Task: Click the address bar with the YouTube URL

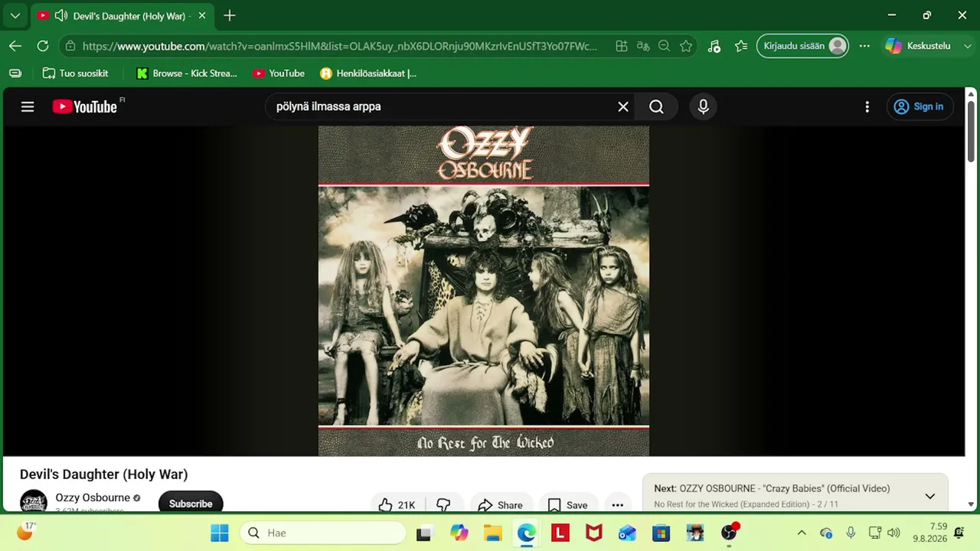Action: point(340,46)
